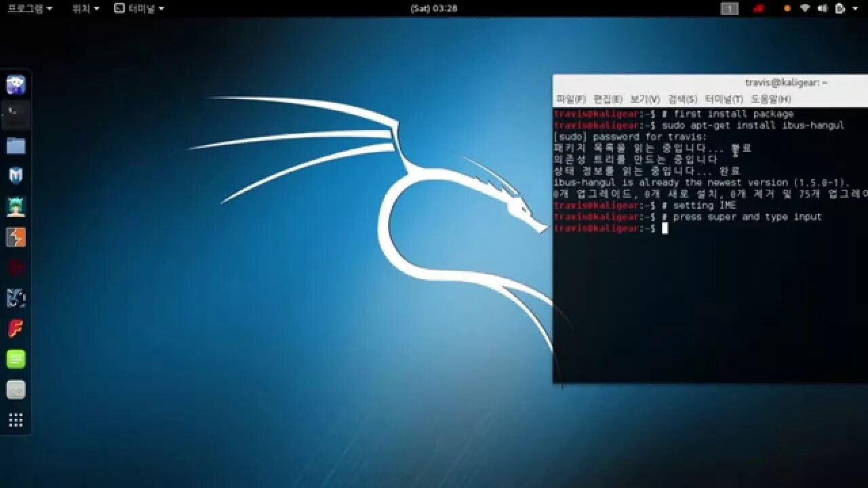Open the (Sat) 03:28 clock calendar
Screen dimensions: 868x488
tap(434, 8)
